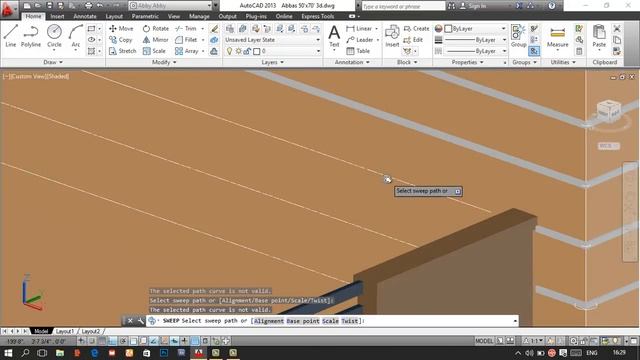
Task: Open the AutoCAD application menu logo
Action: 8,9
